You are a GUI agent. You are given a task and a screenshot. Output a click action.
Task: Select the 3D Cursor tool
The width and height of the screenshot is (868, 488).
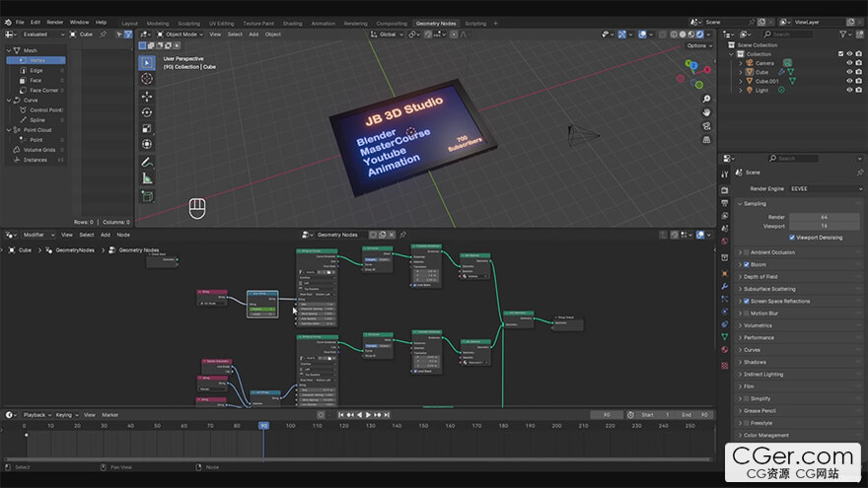(147, 78)
